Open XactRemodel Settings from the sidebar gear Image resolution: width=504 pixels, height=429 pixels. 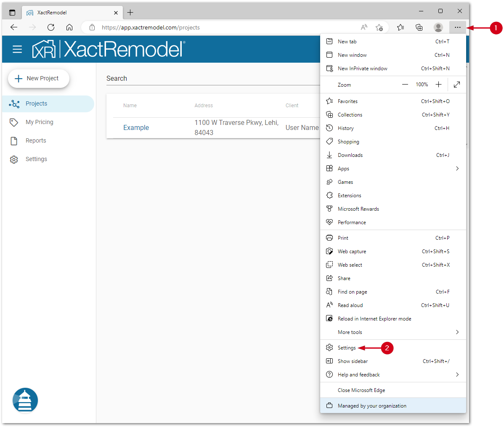point(36,159)
